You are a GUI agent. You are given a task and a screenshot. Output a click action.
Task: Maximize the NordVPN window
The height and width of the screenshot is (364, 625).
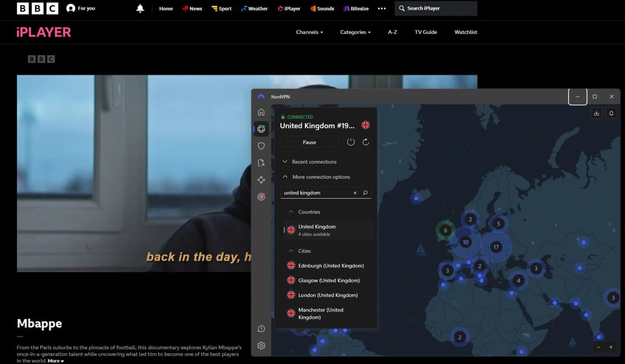[595, 96]
